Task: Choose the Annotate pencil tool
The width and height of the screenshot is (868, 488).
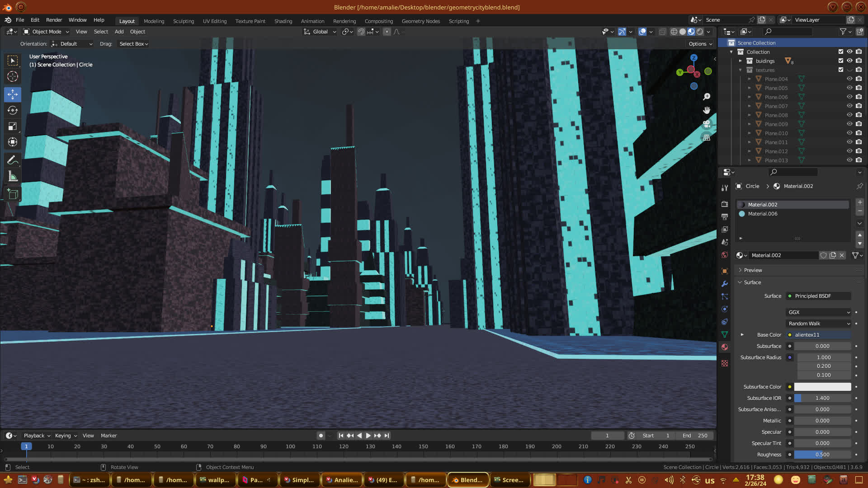Action: click(x=13, y=160)
